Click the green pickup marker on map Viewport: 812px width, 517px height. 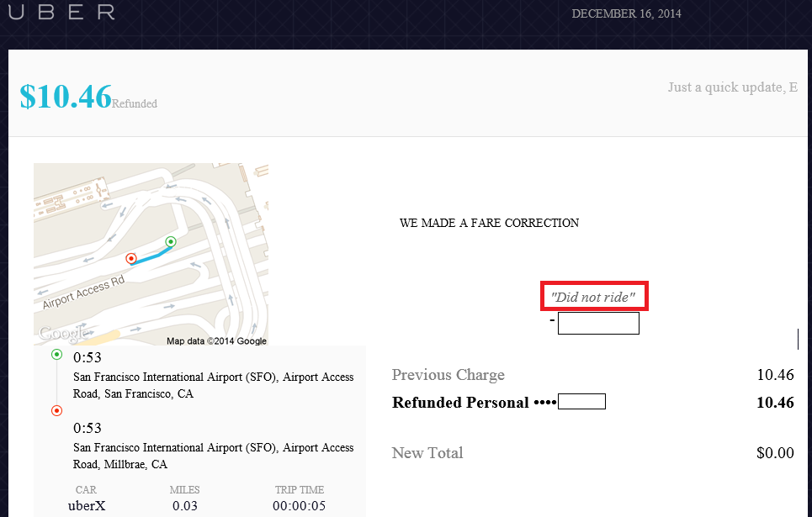click(x=171, y=241)
